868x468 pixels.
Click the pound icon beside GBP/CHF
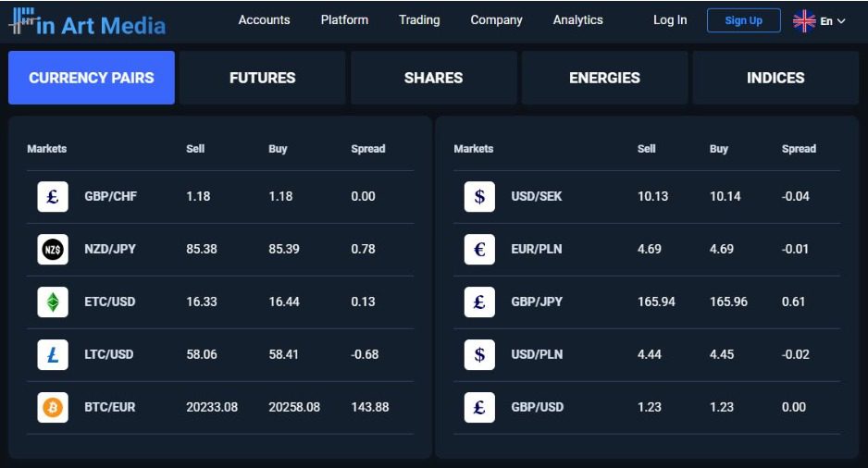pyautogui.click(x=53, y=196)
